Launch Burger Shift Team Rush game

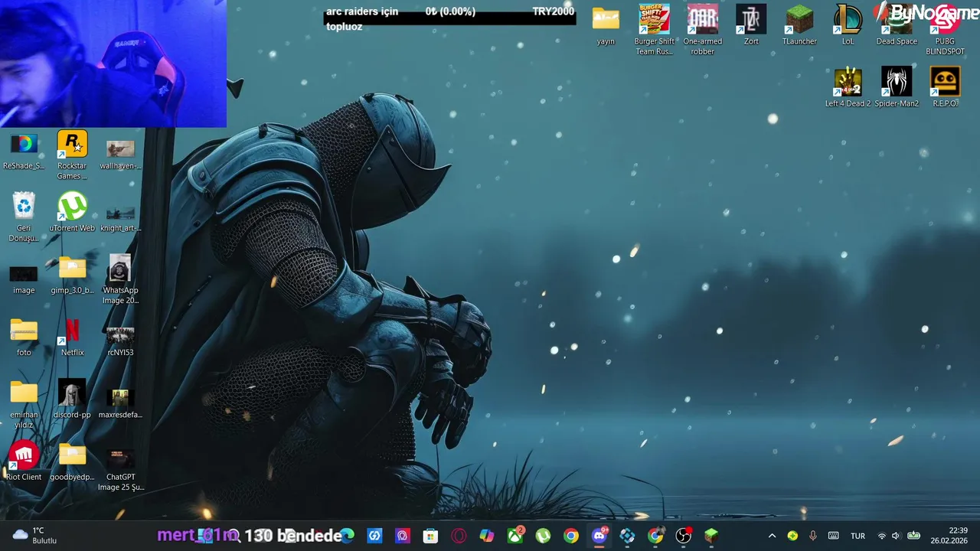tap(655, 31)
